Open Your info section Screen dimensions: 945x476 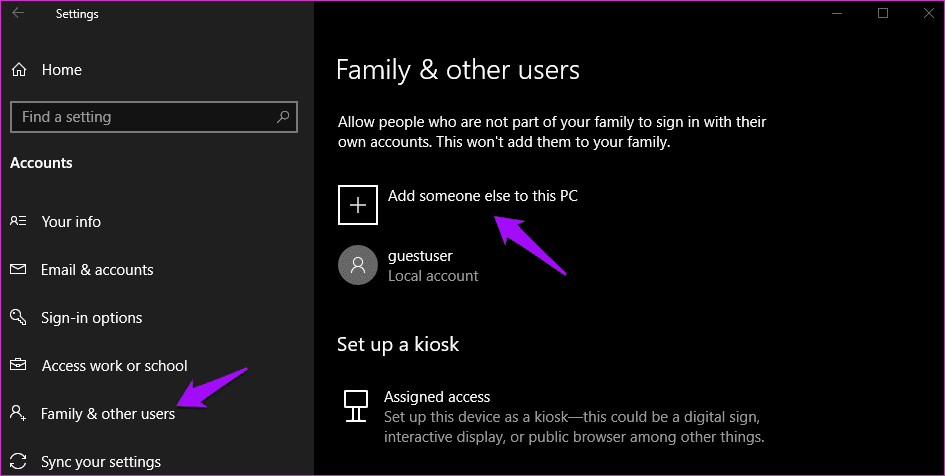71,222
